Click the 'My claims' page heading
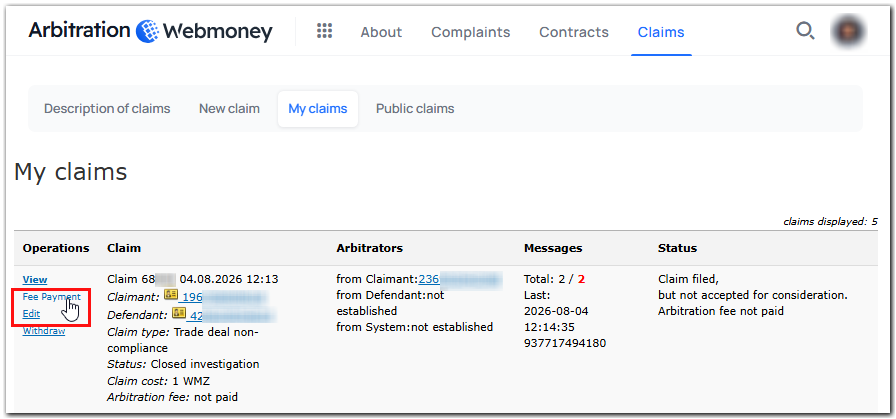This screenshot has width=896, height=419. click(70, 171)
